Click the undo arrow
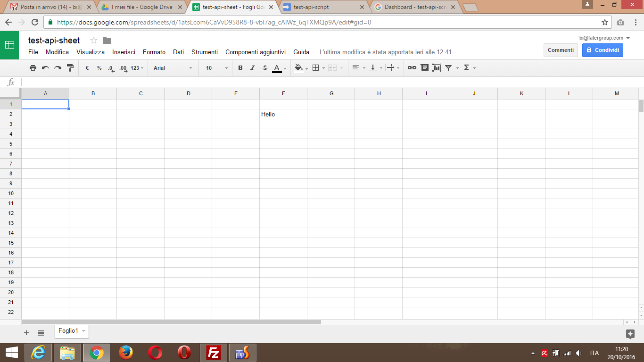644x362 pixels. (x=45, y=68)
